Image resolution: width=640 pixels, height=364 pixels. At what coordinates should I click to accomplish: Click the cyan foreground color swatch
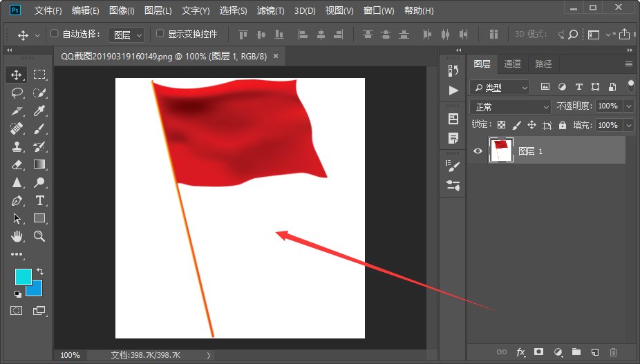pyautogui.click(x=22, y=276)
